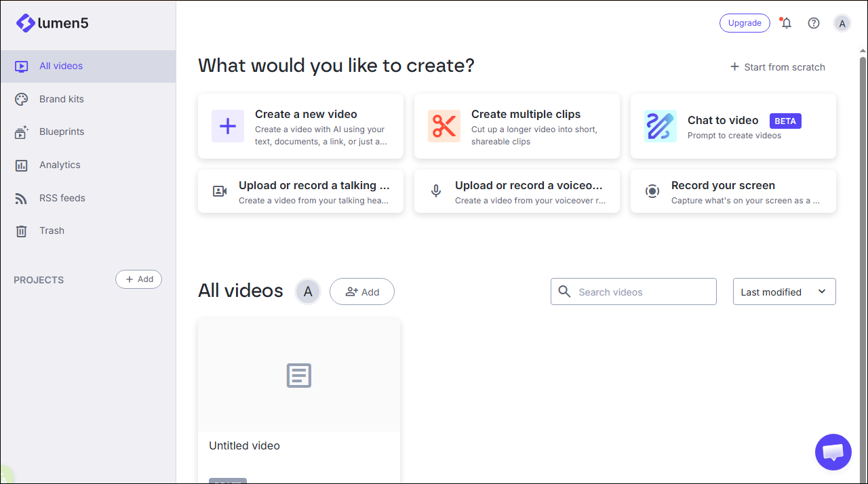Open the Last modified sort dropdown
This screenshot has width=868, height=484.
[784, 291]
